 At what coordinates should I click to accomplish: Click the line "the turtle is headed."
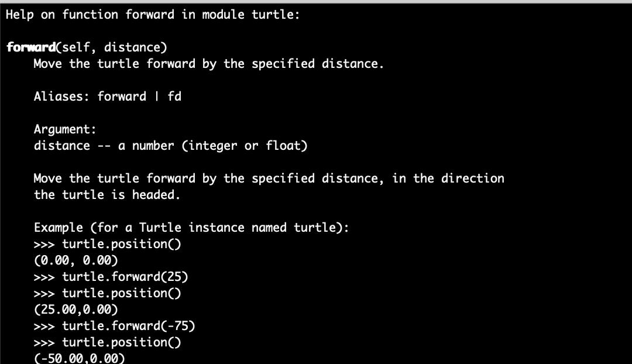click(107, 195)
